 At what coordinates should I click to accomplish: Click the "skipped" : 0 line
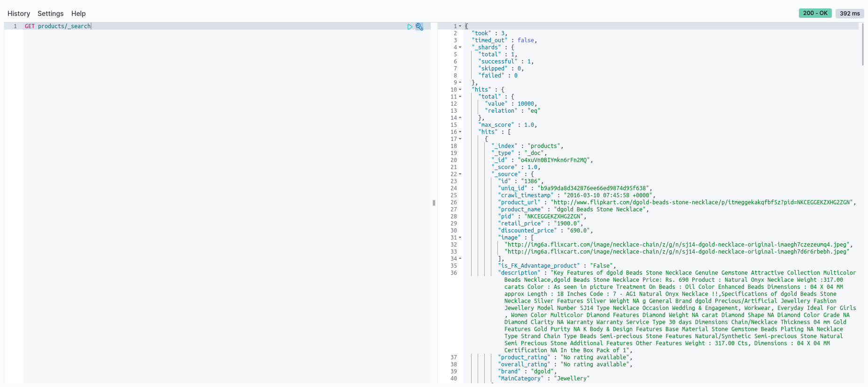[x=501, y=69]
